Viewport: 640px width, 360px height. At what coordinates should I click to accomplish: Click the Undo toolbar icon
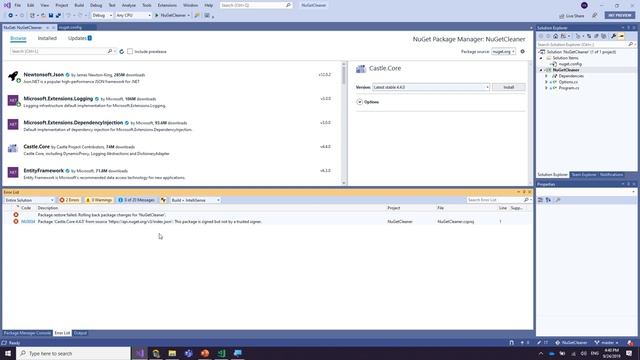(68, 16)
